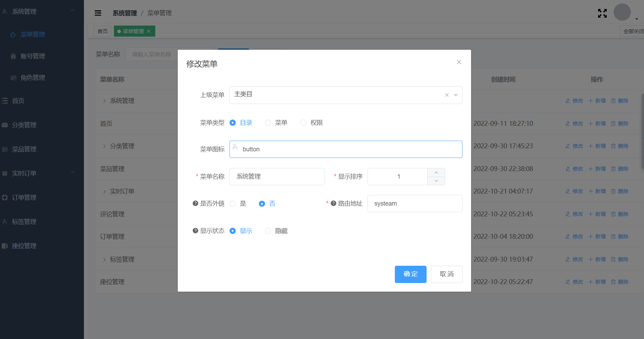644x339 pixels.
Task: Increase 显示排序 with up arrow
Action: point(436,172)
